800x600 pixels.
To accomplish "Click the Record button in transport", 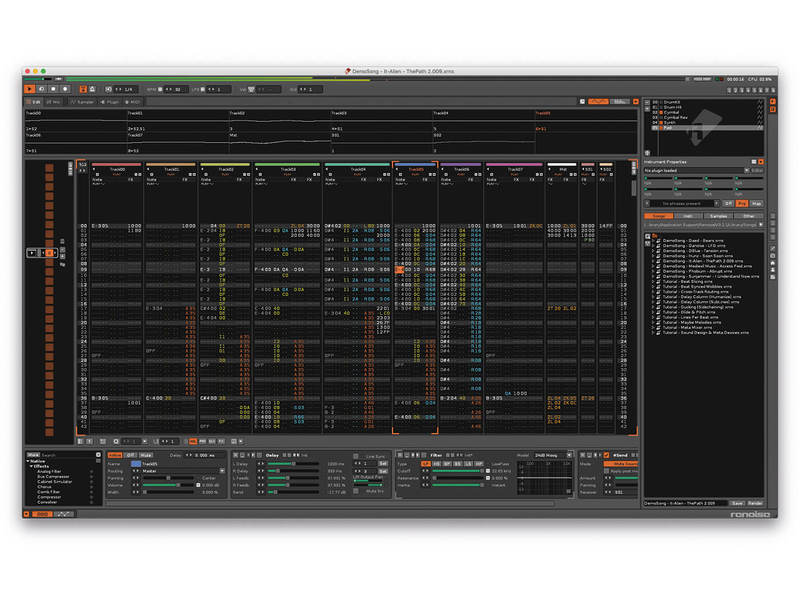I will [66, 89].
